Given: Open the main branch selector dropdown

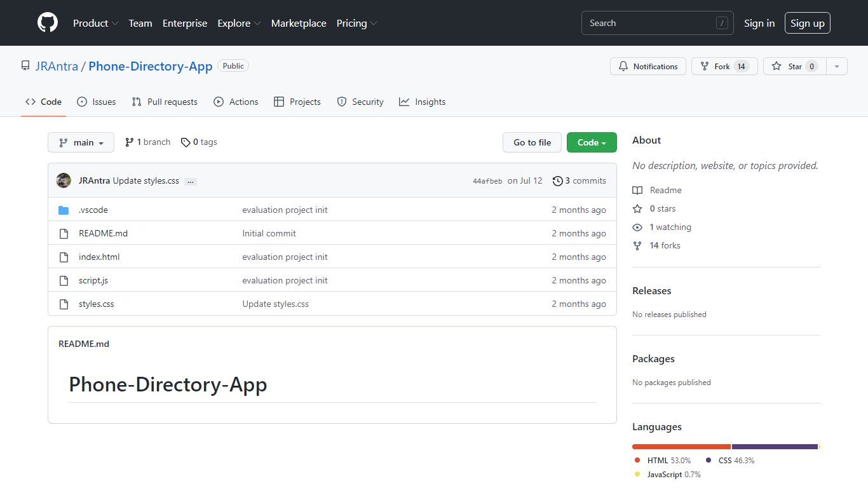Looking at the screenshot, I should [81, 142].
